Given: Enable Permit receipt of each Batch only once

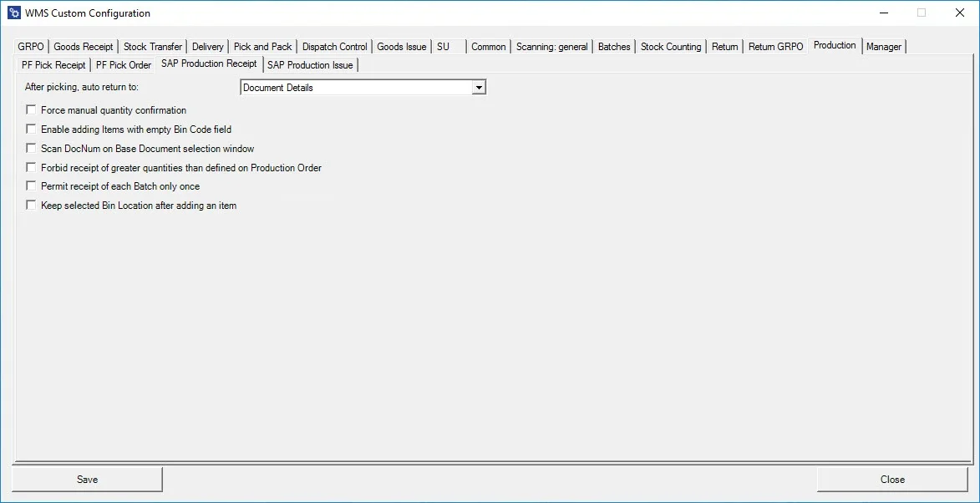Looking at the screenshot, I should [31, 185].
